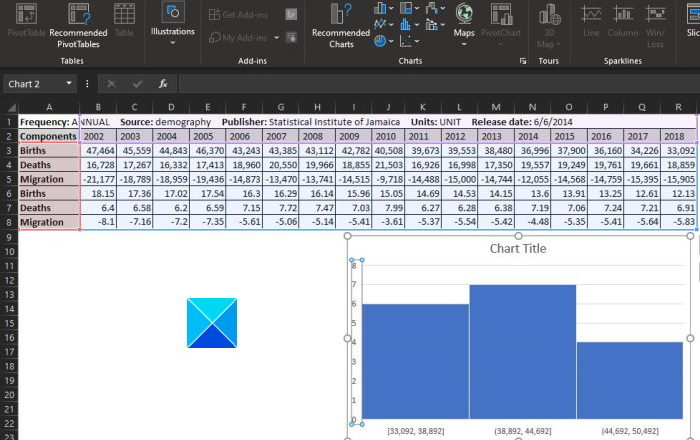Insert a statistic histogram chart
Image resolution: width=700 pixels, height=440 pixels.
coord(406,24)
